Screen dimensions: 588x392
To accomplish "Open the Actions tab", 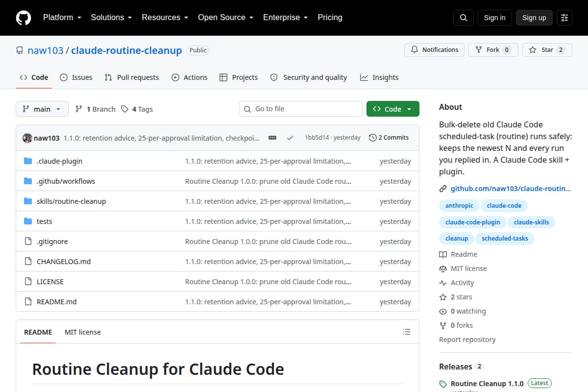I will coord(190,77).
